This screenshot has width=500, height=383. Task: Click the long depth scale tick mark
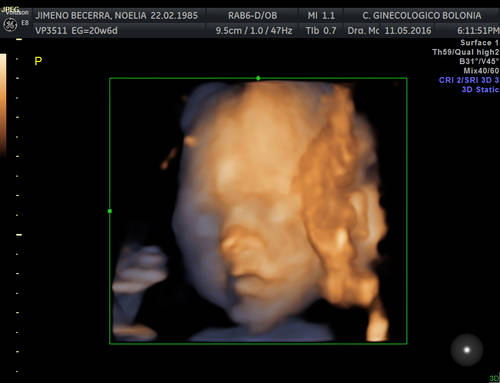click(19, 235)
